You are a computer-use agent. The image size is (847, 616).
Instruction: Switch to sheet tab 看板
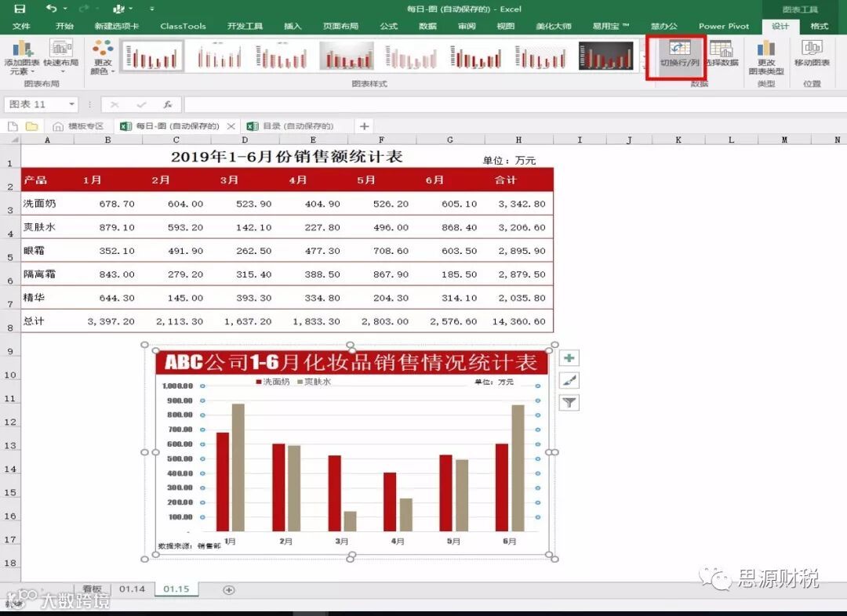pyautogui.click(x=93, y=589)
